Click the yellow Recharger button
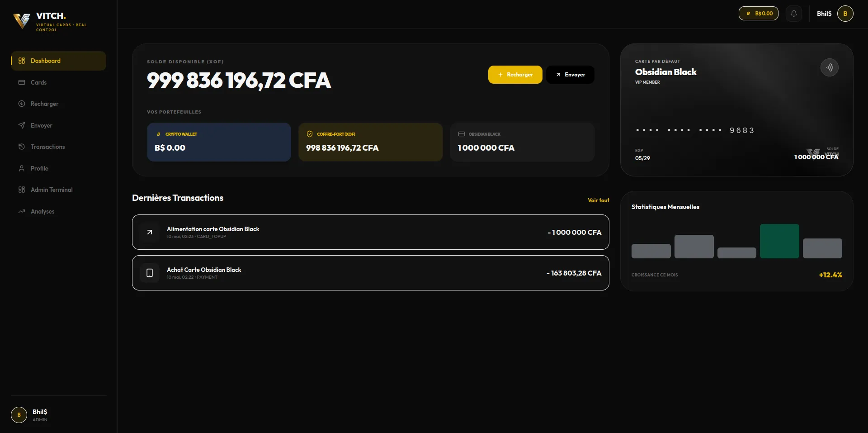Screen dimensions: 868x433 pos(515,75)
